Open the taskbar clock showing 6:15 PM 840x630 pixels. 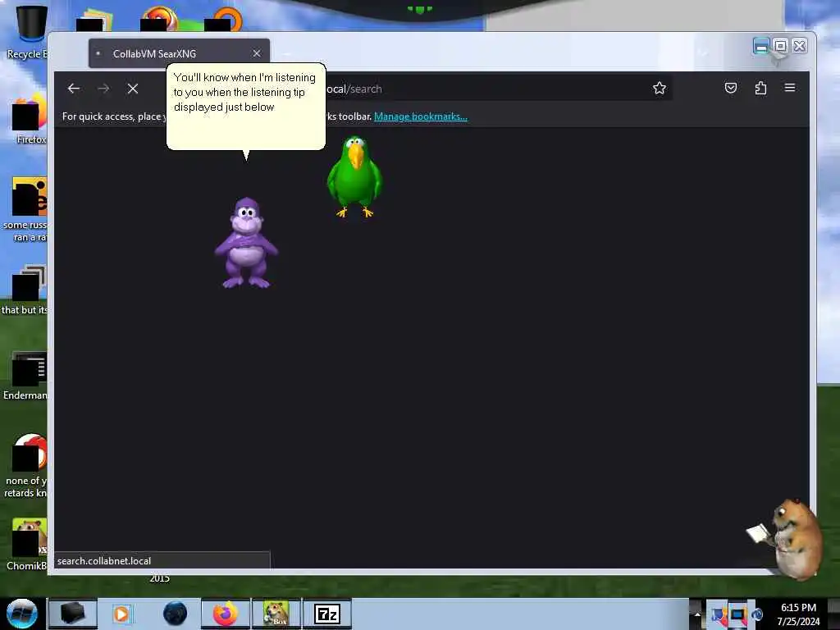point(798,614)
